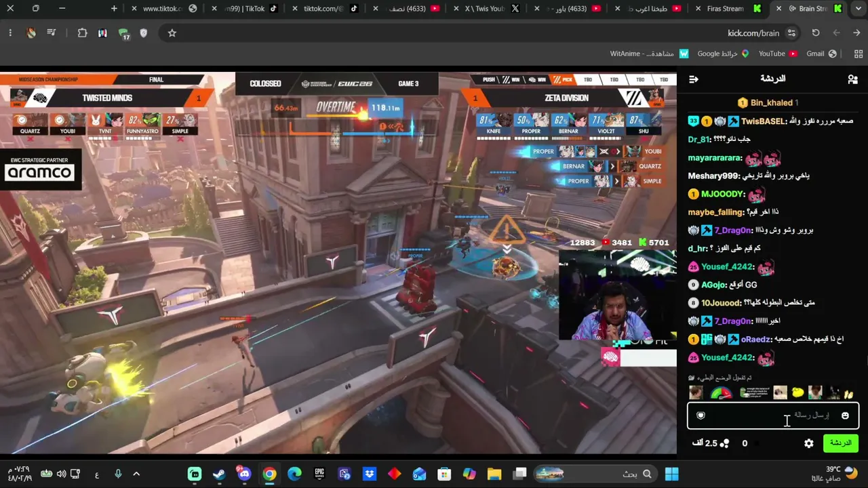Click mayarararara's username in chat
Viewport: 868px width, 488px height.
pos(715,158)
